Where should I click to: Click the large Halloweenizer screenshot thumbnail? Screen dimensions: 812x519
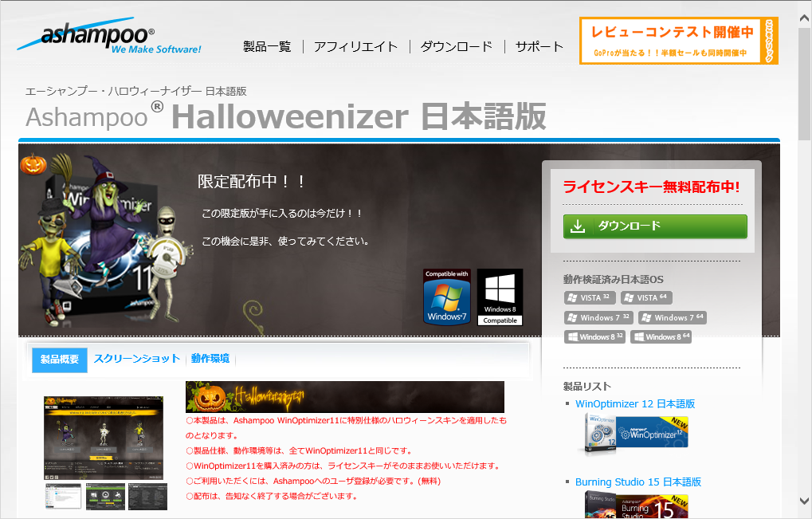(x=104, y=437)
